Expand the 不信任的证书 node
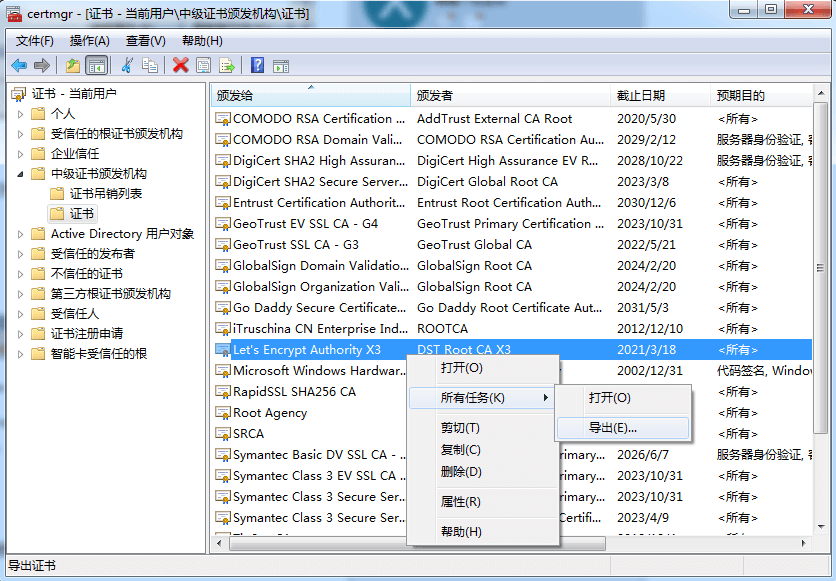Image resolution: width=836 pixels, height=581 pixels. pyautogui.click(x=20, y=274)
